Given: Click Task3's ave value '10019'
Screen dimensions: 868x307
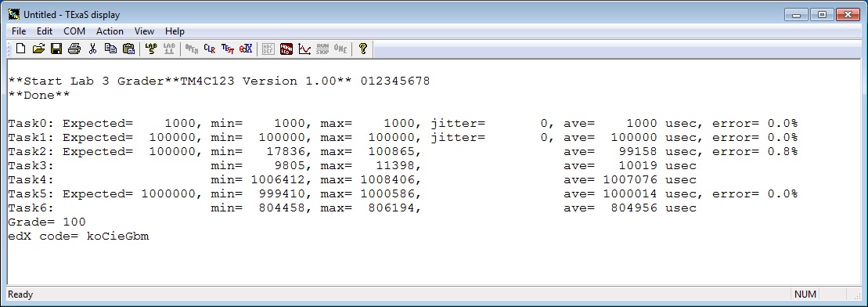Looking at the screenshot, I should coord(638,166).
